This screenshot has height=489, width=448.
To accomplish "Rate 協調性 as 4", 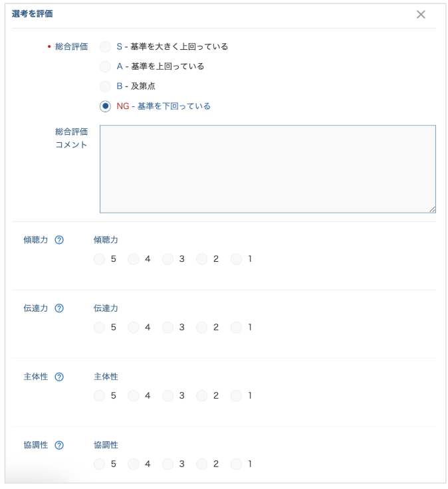I will [134, 464].
